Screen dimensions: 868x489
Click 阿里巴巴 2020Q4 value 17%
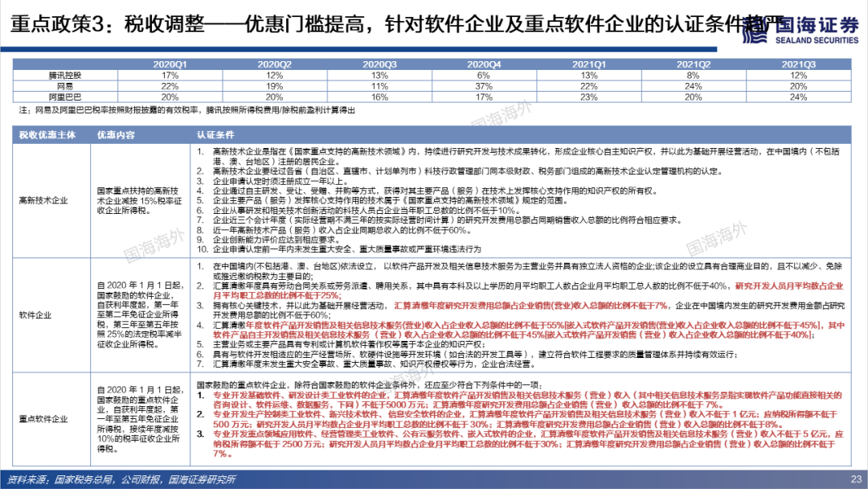click(x=484, y=97)
